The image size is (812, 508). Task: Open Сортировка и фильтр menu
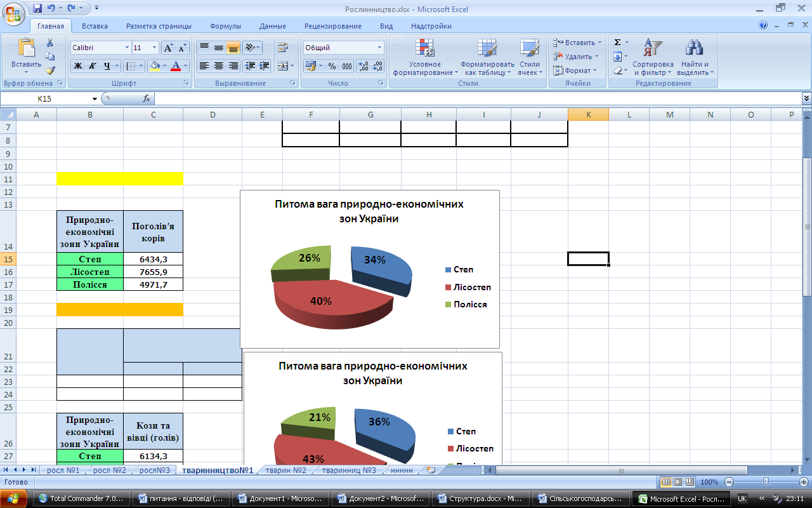(653, 57)
